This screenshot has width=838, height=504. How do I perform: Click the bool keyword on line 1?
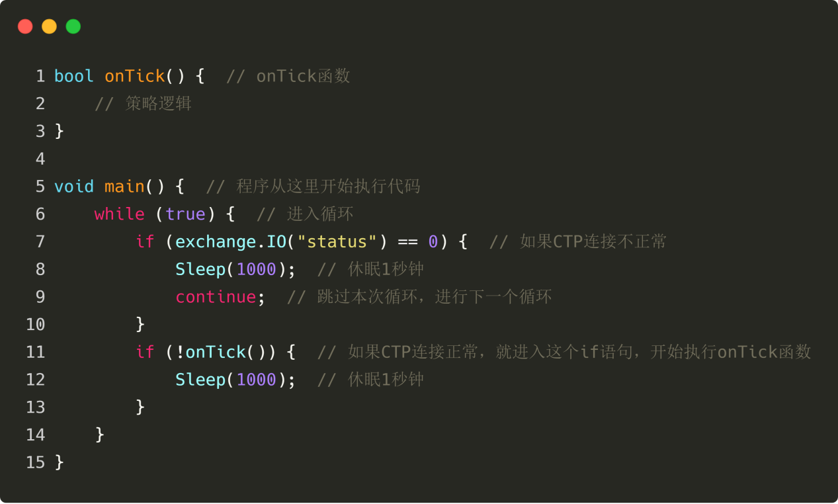pyautogui.click(x=74, y=76)
